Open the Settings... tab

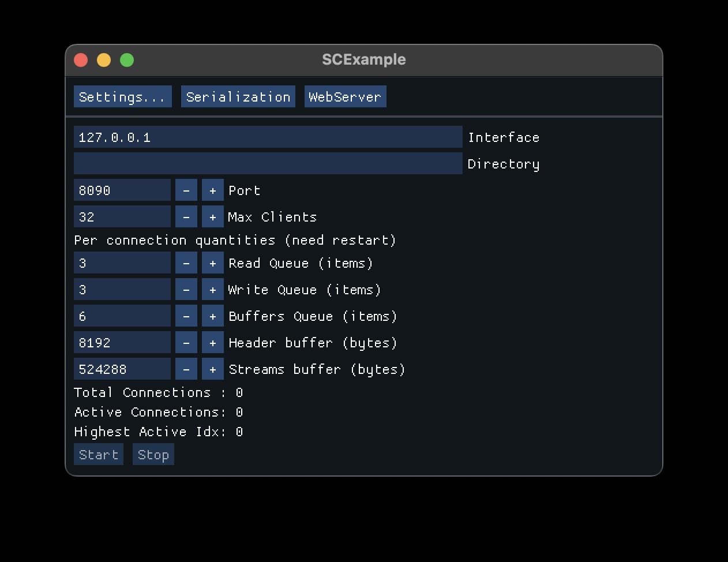(122, 97)
